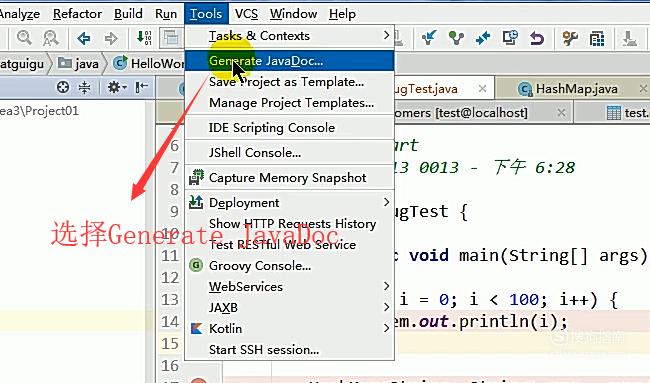Click the Build project binary icon
650x383 pixels.
click(144, 38)
